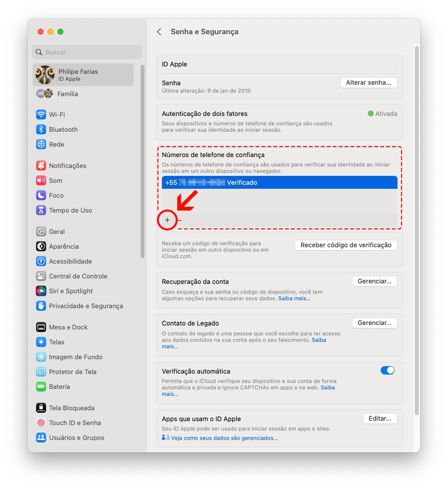
Task: Click the Buscar search field
Action: point(87,52)
